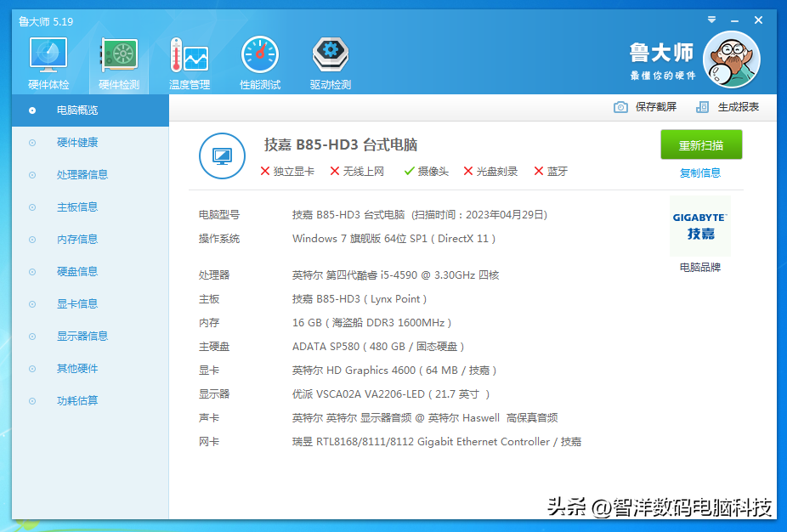Click the red X beside 独立显卡
This screenshot has width=787, height=532.
(x=265, y=171)
